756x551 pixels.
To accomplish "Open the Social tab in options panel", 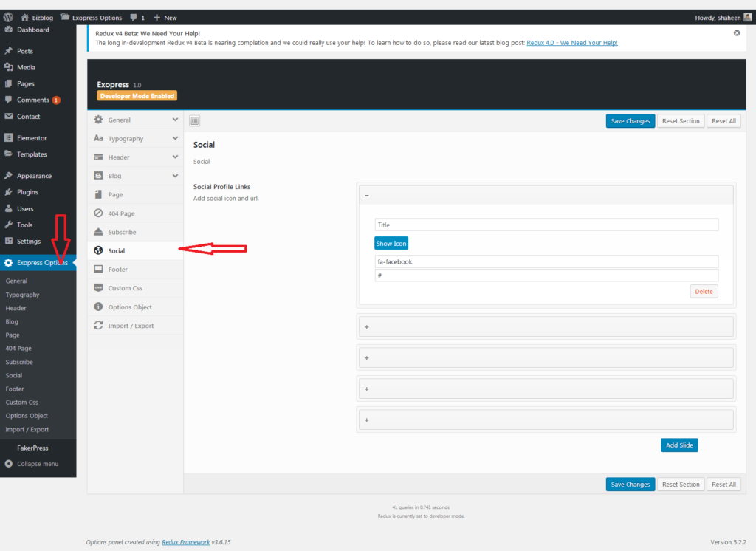I will click(136, 250).
